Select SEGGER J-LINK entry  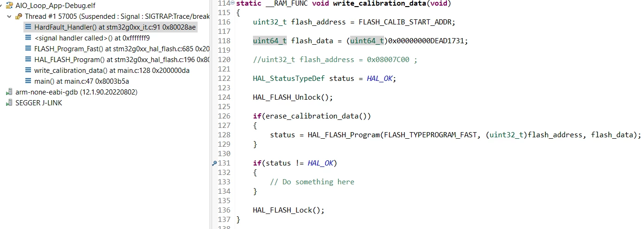point(39,103)
